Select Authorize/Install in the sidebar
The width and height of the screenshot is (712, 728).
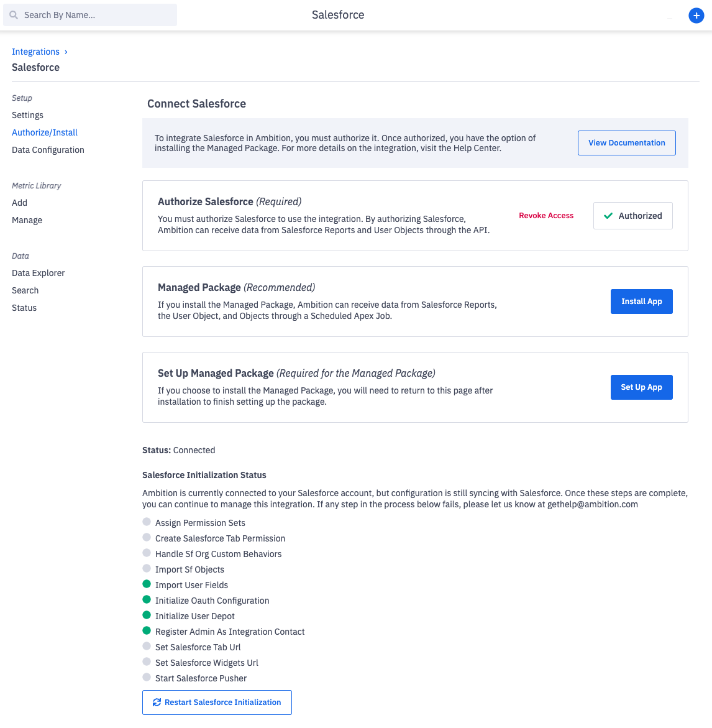[x=44, y=132]
